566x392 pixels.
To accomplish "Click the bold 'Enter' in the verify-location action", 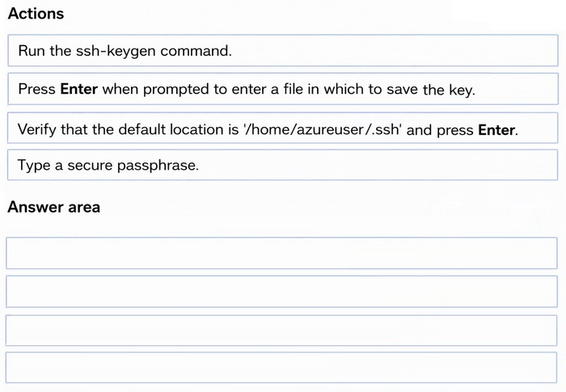I will [496, 129].
